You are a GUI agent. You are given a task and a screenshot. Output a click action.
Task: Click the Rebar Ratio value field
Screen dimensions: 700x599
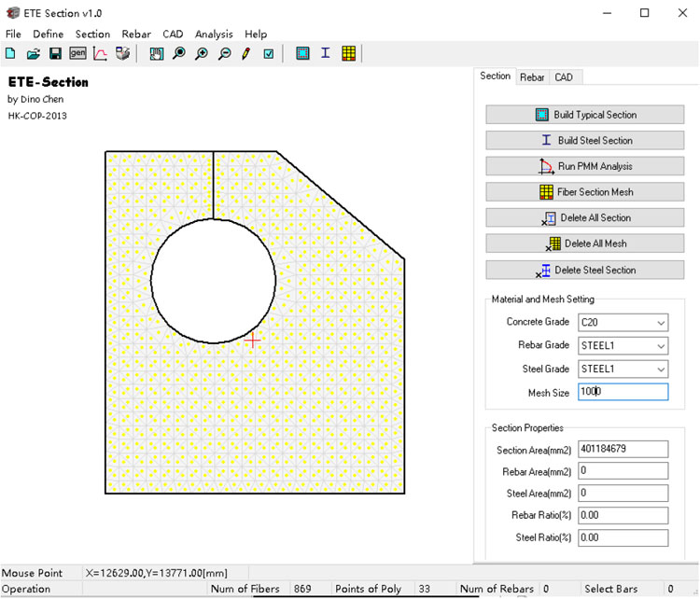point(623,516)
